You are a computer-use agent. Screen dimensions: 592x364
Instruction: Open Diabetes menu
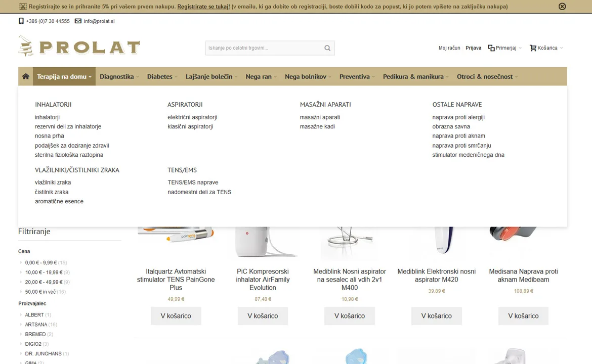click(162, 76)
